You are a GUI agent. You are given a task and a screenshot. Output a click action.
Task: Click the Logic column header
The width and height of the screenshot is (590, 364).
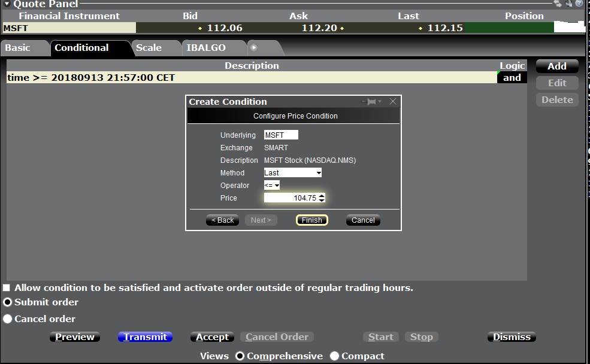point(512,66)
